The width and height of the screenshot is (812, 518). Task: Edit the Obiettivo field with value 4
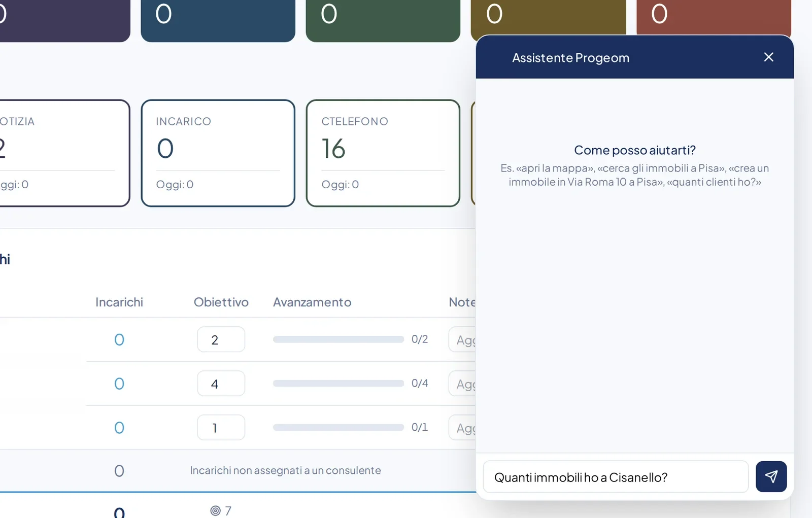(x=221, y=384)
